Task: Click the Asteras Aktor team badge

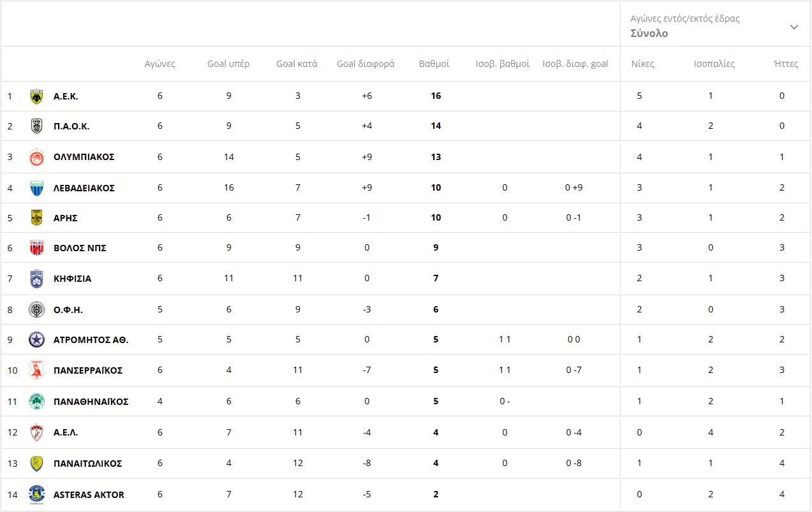Action: tap(37, 495)
